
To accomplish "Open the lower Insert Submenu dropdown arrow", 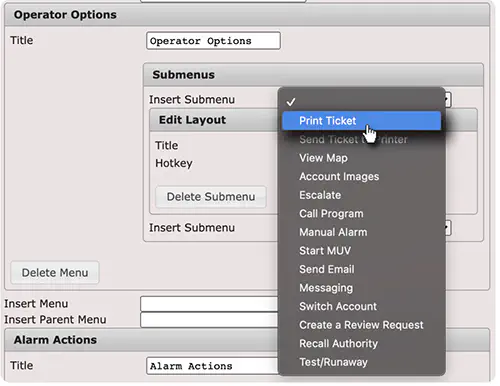I will (448, 228).
